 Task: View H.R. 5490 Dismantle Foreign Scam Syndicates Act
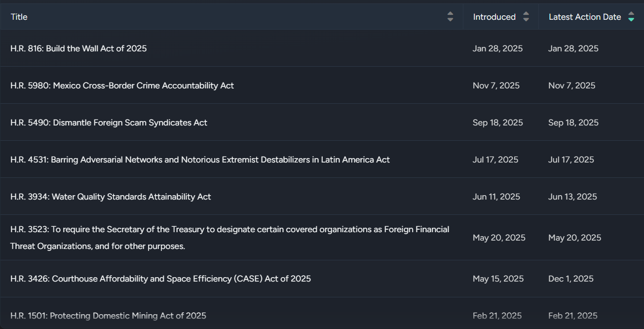(x=109, y=123)
